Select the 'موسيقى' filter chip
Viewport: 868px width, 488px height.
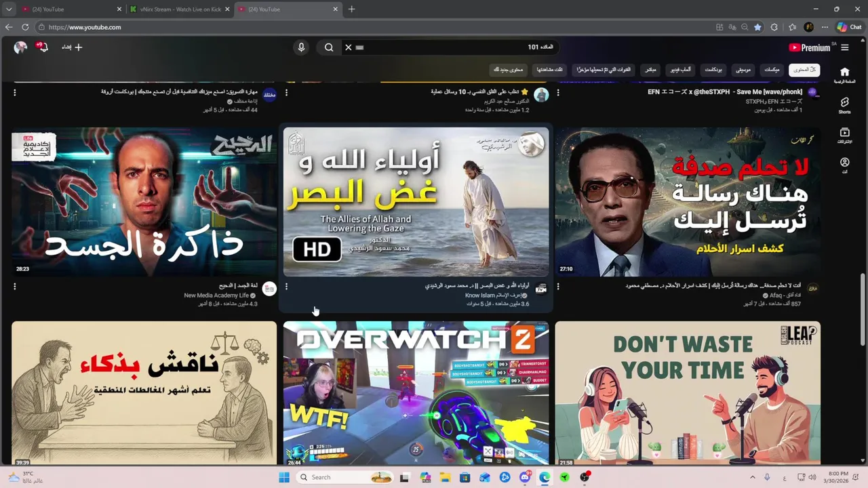(x=743, y=69)
